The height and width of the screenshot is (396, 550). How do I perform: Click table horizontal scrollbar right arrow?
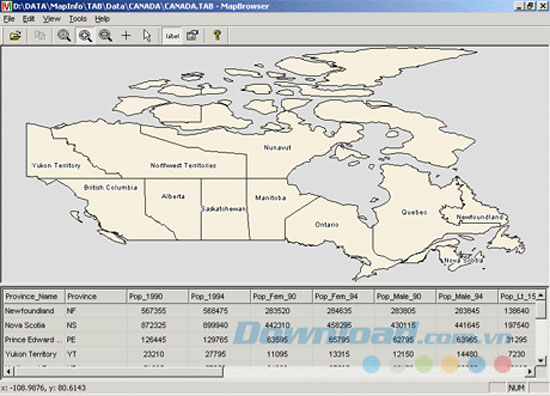(x=530, y=371)
